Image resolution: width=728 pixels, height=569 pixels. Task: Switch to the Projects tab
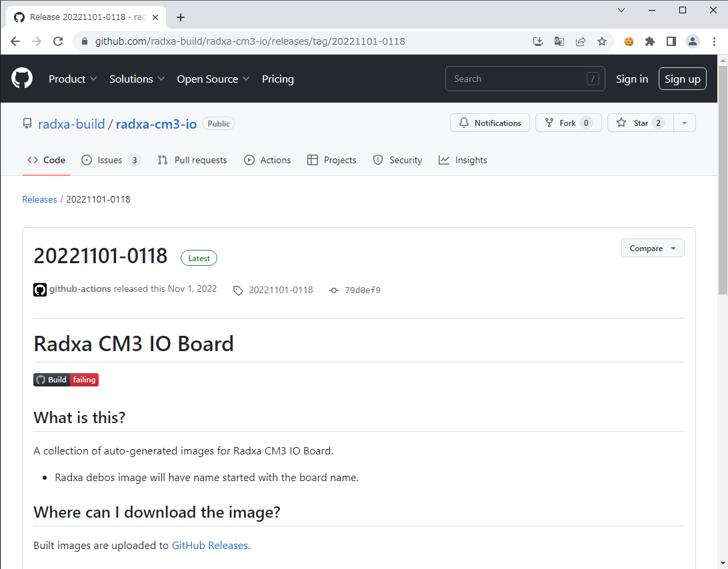coord(332,160)
